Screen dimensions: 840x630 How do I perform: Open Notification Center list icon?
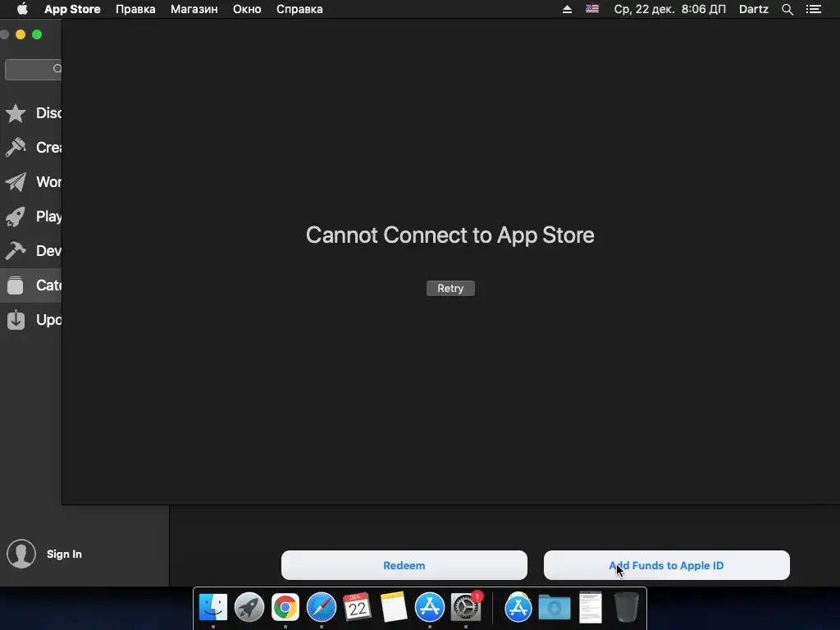click(813, 9)
